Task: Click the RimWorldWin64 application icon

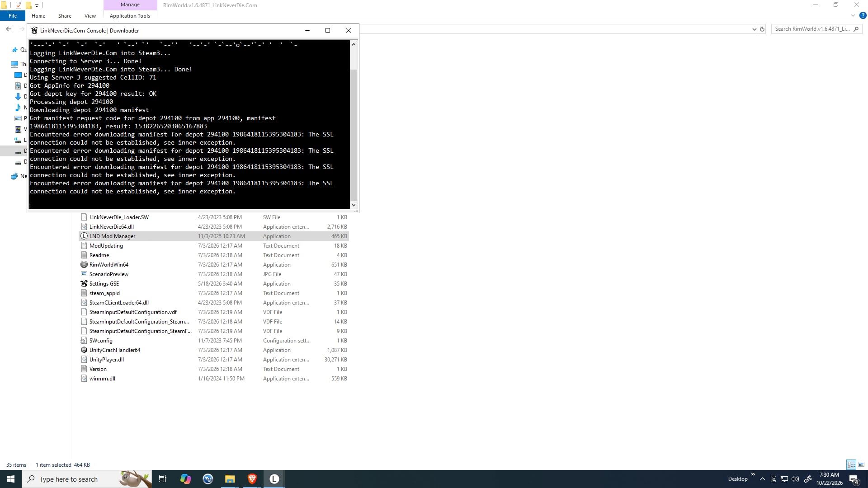Action: (84, 265)
